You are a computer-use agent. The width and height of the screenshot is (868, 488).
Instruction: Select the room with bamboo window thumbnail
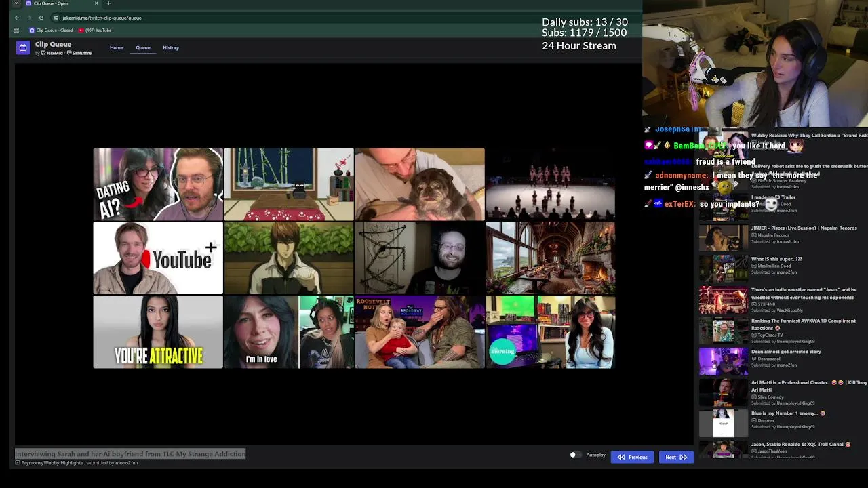[x=289, y=184]
